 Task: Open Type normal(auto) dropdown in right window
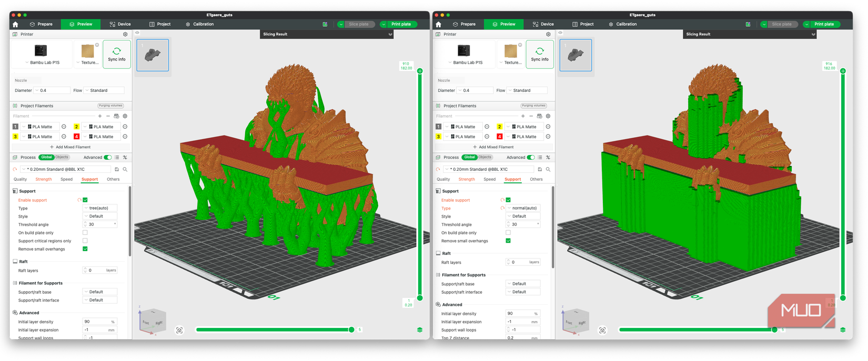click(x=523, y=208)
